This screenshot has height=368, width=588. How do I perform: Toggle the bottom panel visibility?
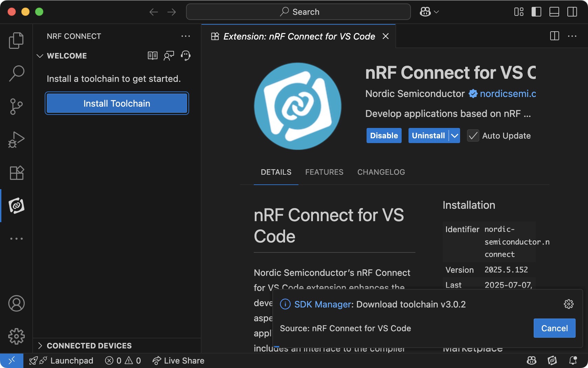click(554, 12)
